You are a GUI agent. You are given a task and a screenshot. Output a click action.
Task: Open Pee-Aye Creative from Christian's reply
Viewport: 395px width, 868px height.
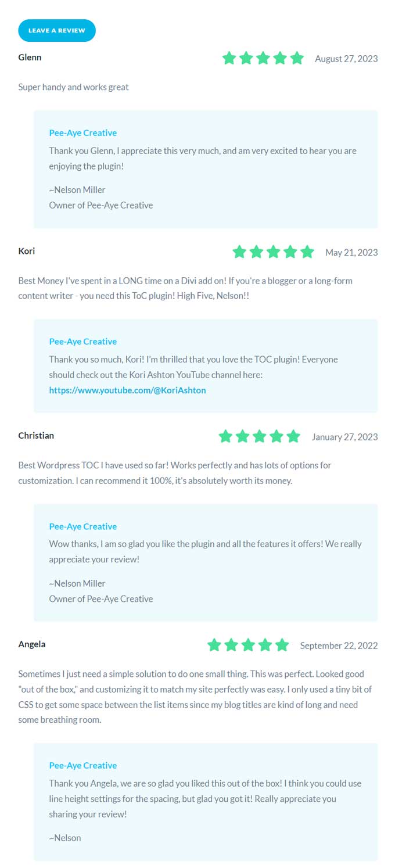(x=82, y=526)
